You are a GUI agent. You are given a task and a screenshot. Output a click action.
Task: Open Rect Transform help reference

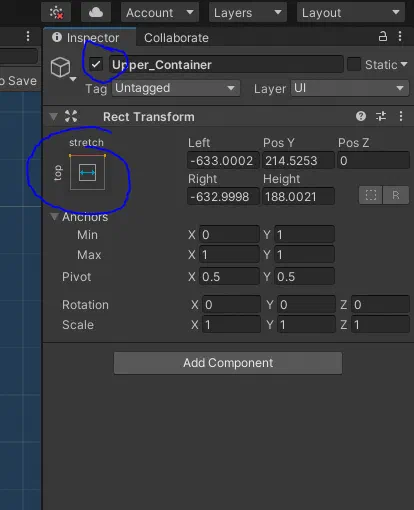tap(361, 116)
